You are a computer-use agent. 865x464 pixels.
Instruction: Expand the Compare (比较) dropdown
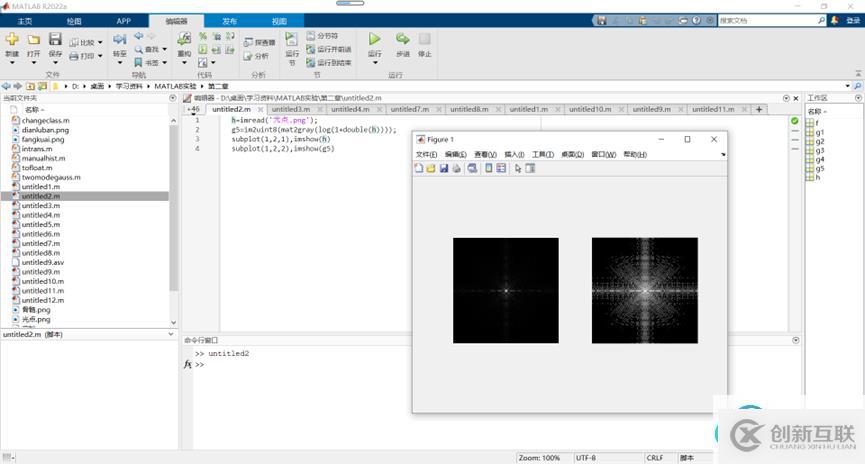tap(100, 43)
